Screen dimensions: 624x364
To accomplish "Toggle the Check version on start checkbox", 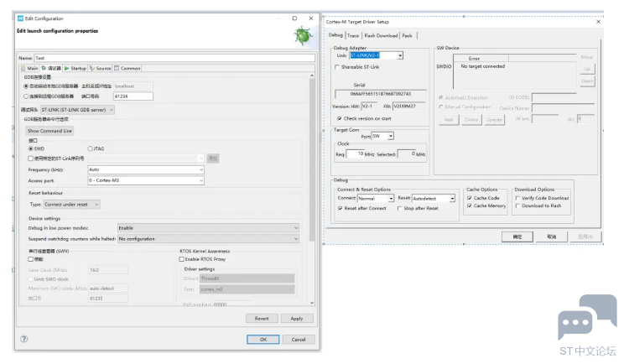I will point(340,118).
